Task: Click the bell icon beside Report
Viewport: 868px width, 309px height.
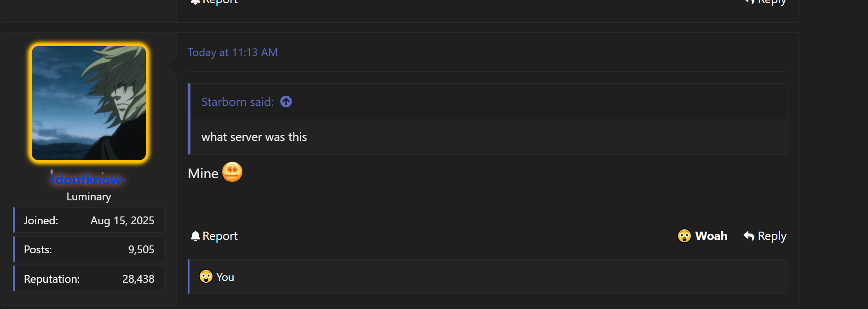Action: tap(195, 236)
